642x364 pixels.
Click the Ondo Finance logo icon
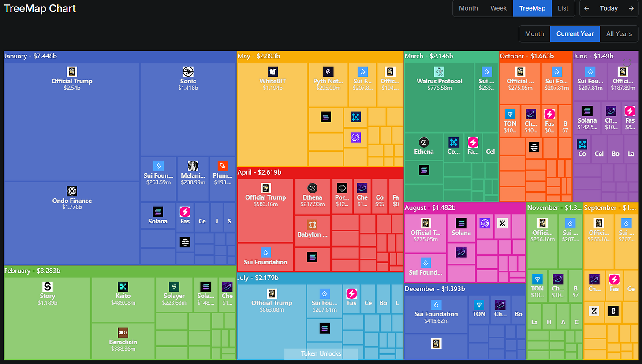(x=72, y=191)
